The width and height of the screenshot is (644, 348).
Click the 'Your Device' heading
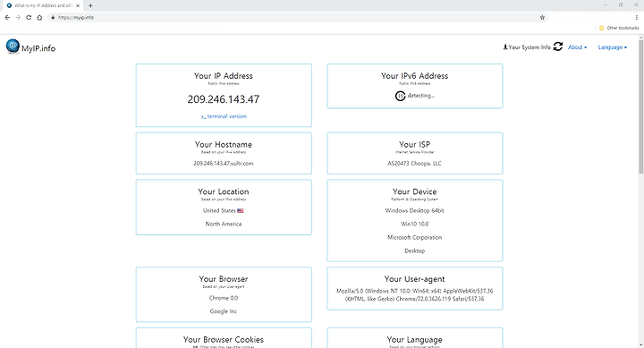tap(414, 191)
